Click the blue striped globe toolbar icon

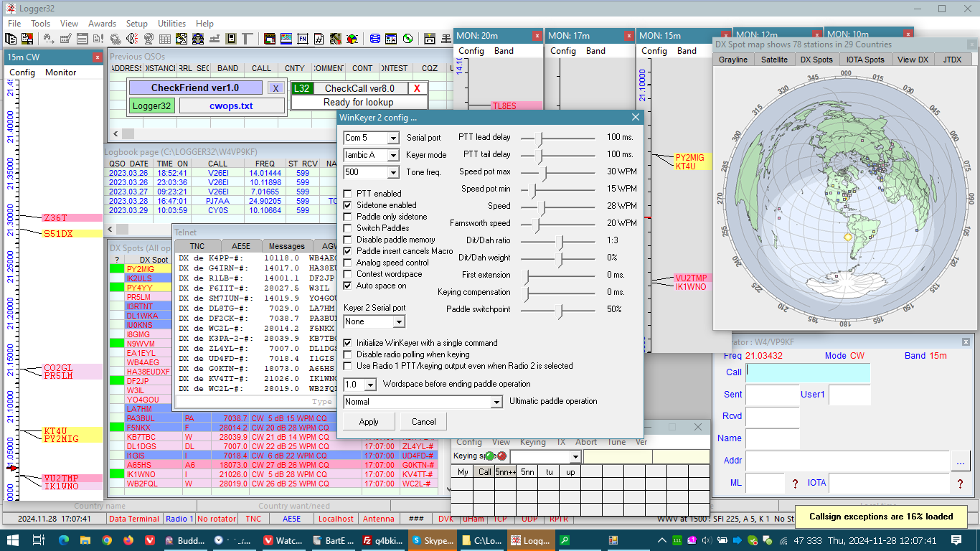tap(375, 38)
